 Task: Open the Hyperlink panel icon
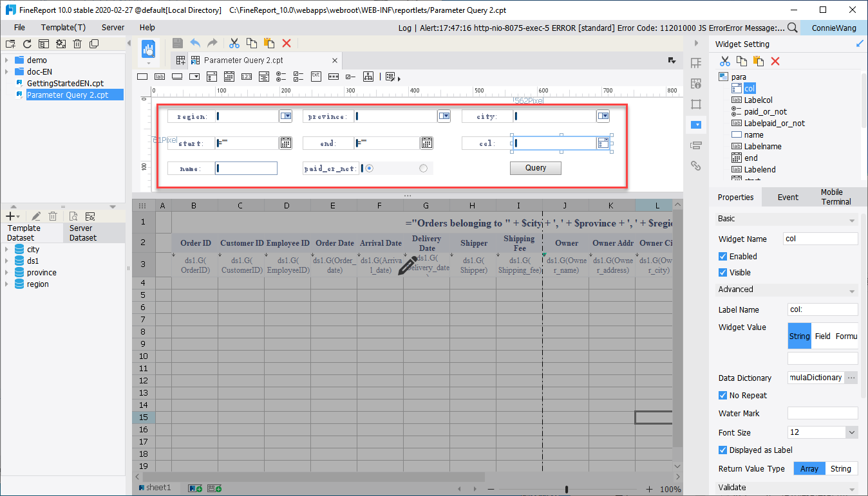coord(695,165)
